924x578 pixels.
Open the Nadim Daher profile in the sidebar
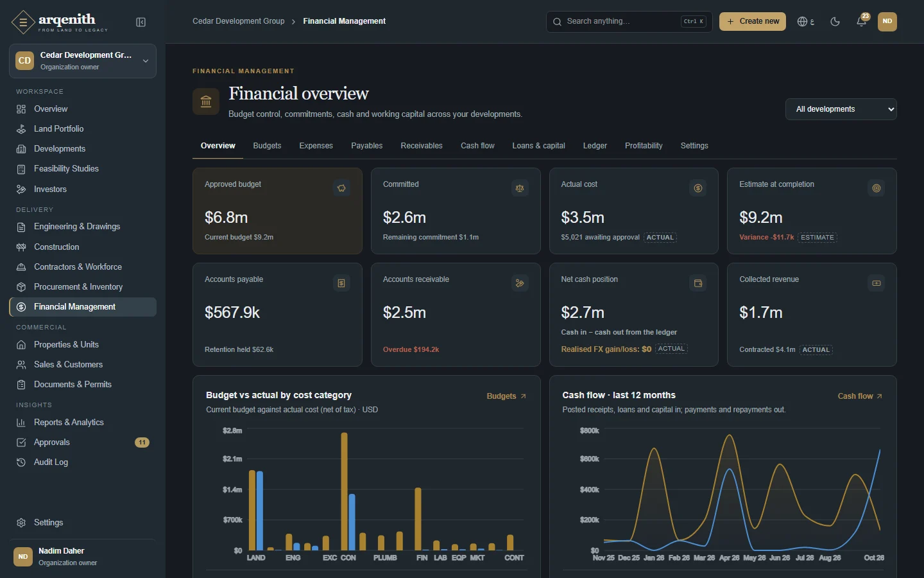pos(83,556)
